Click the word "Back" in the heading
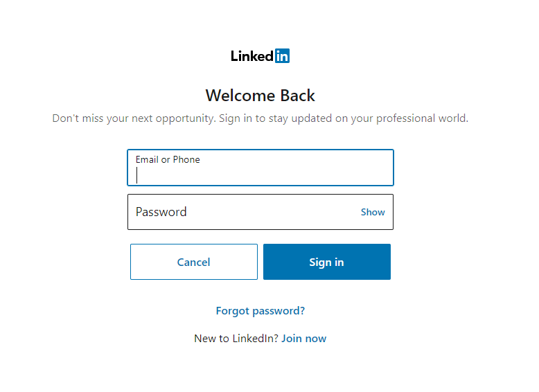 click(x=297, y=96)
